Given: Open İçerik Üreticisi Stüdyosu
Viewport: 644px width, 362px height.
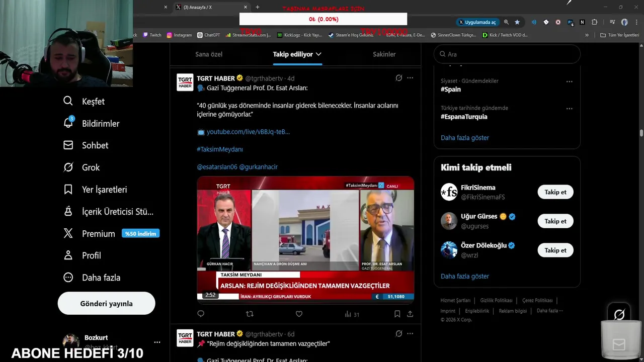Looking at the screenshot, I should point(108,212).
